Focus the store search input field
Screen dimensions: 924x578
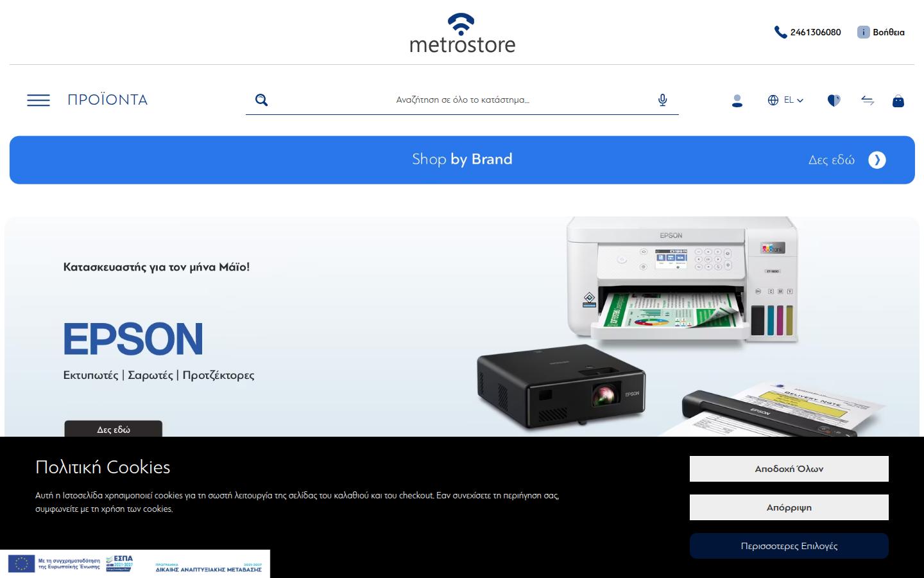point(462,100)
